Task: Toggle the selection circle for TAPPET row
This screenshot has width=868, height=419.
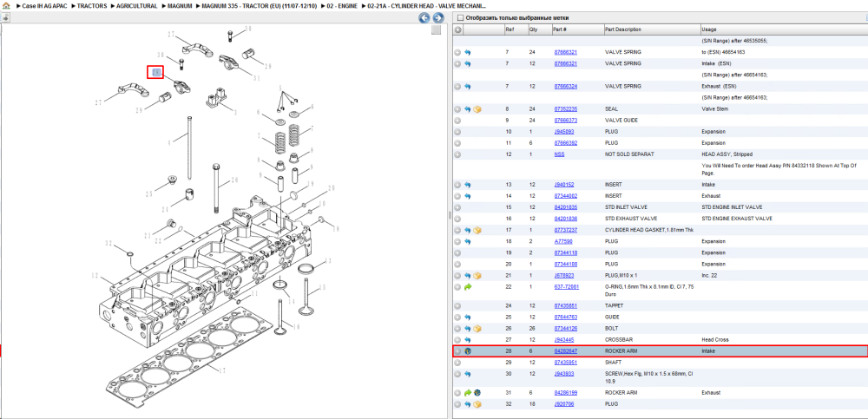Action: pyautogui.click(x=457, y=305)
